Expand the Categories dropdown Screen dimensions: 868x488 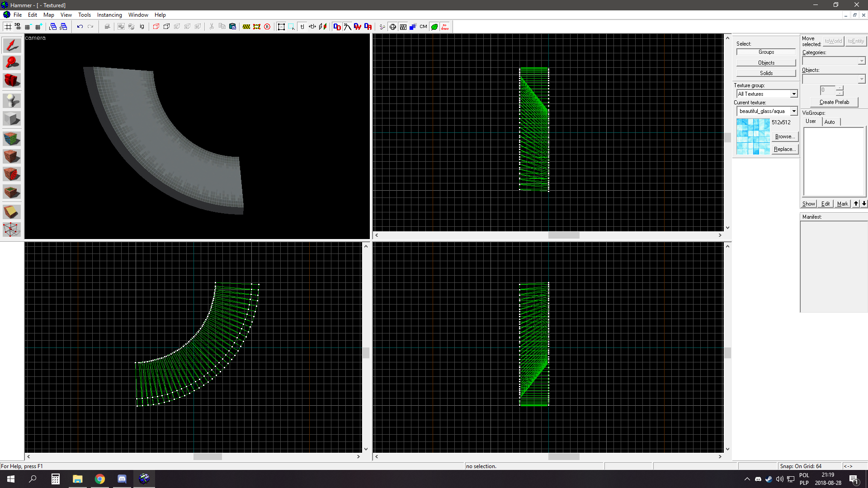coord(861,61)
